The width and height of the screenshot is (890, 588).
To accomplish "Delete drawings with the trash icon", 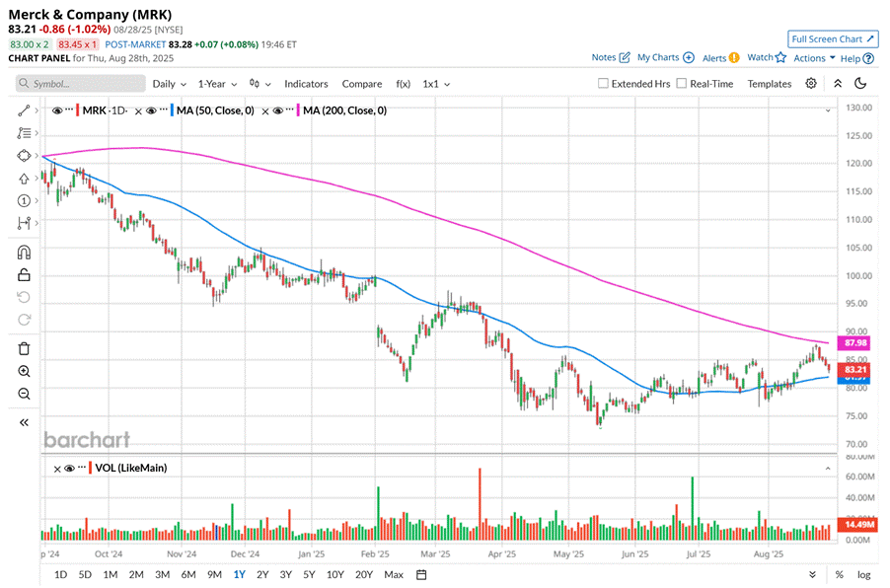I will [24, 348].
